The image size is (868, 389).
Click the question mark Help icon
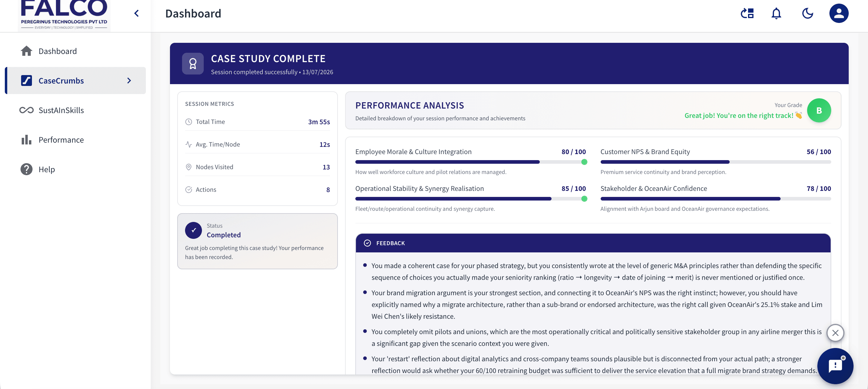tap(26, 169)
